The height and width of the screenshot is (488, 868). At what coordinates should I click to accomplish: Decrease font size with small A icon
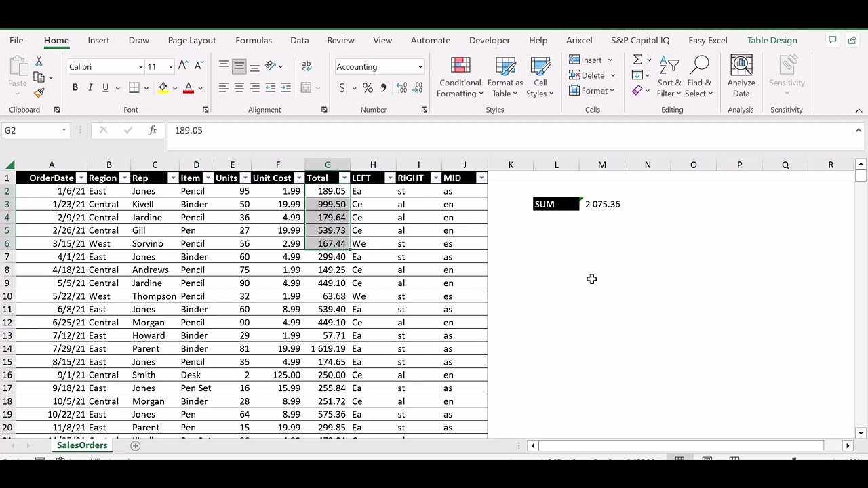click(x=199, y=66)
